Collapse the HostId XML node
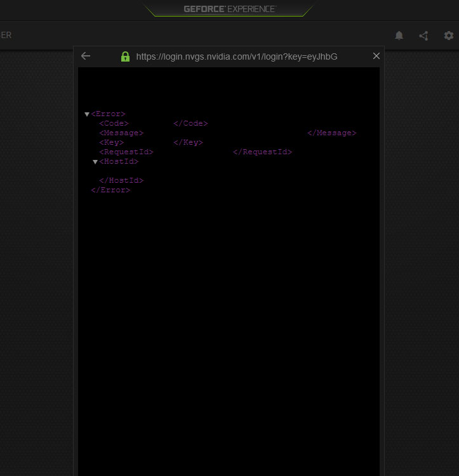Image resolution: width=459 pixels, height=476 pixels. tap(95, 162)
